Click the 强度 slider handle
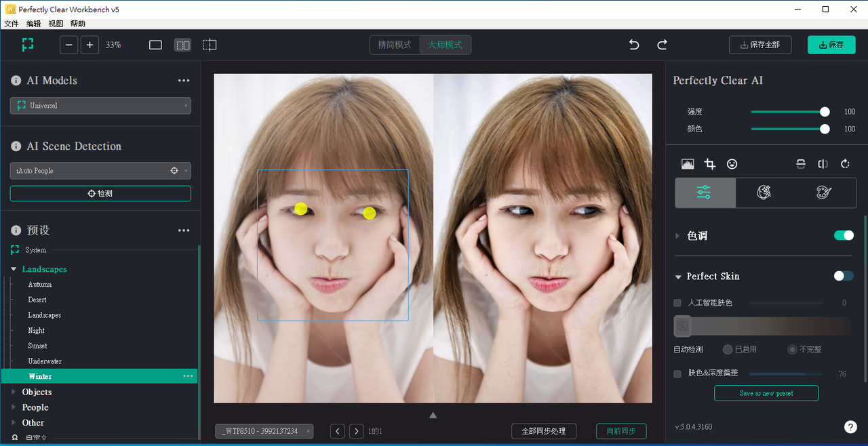This screenshot has height=446, width=868. click(825, 112)
